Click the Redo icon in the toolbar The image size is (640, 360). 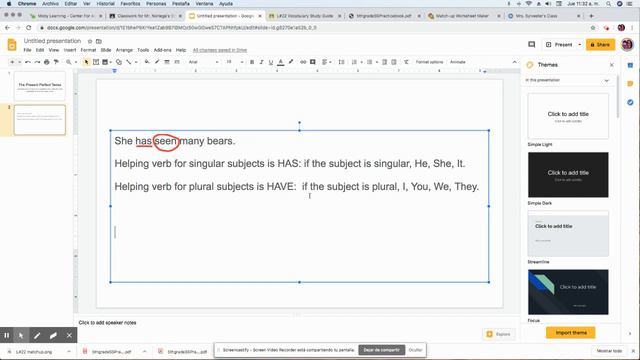click(37, 62)
